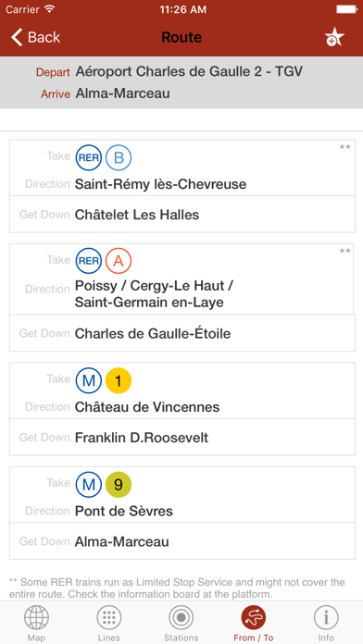This screenshot has width=363, height=644.
Task: Tap the RER logo beside line B
Action: (x=88, y=157)
